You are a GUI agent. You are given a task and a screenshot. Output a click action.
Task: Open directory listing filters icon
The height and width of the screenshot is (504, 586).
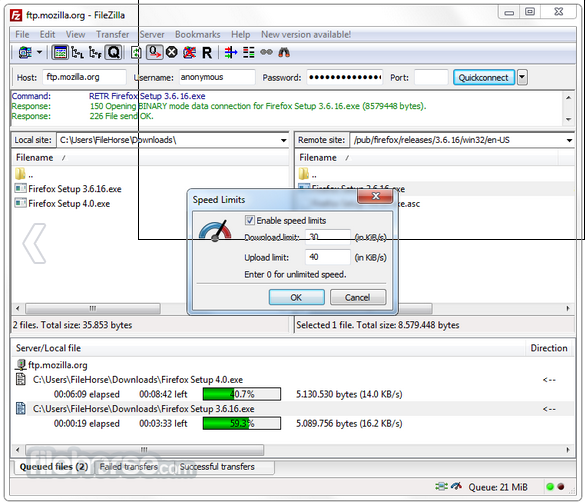[231, 53]
